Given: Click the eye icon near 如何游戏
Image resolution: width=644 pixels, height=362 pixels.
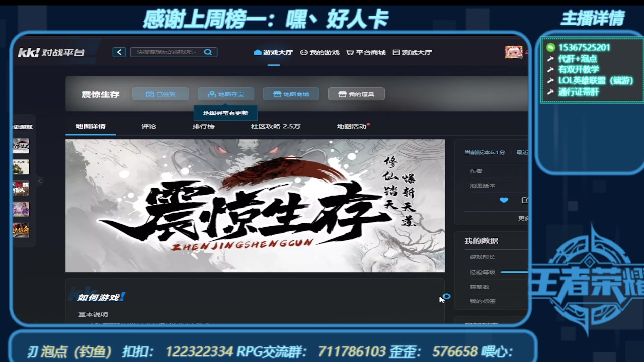Looking at the screenshot, I should [447, 297].
